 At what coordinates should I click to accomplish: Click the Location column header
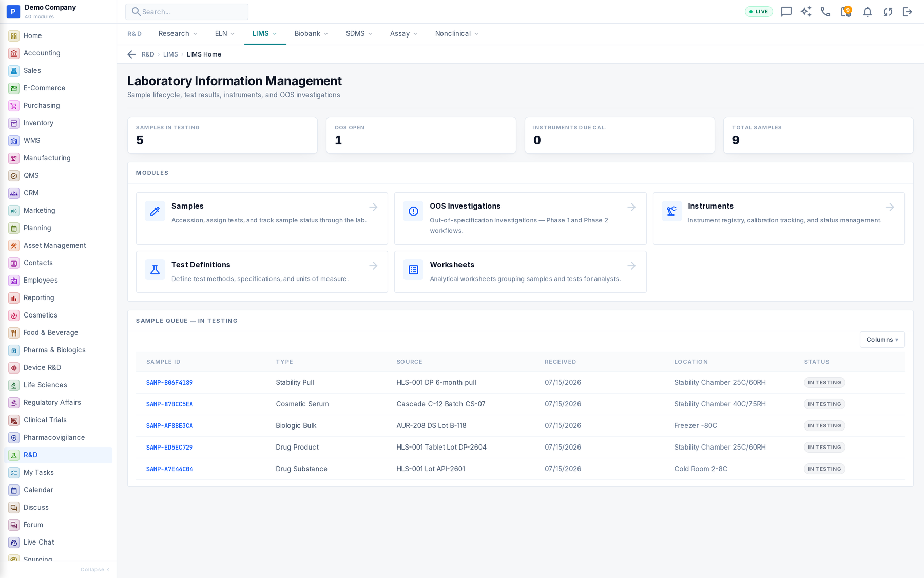tap(691, 362)
